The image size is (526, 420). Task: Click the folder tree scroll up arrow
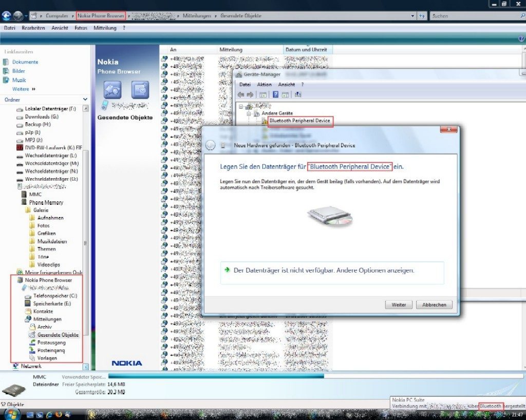pyautogui.click(x=86, y=109)
